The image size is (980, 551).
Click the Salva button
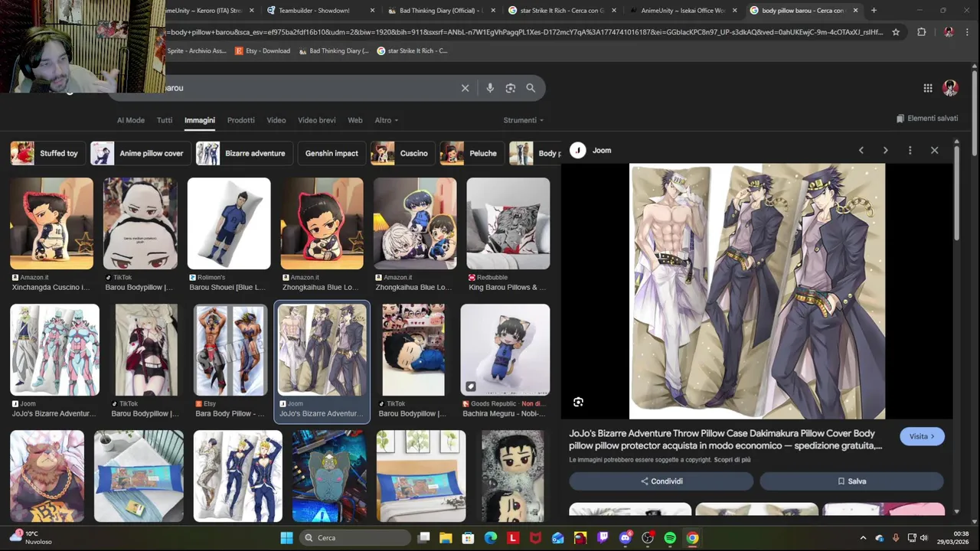coord(851,481)
